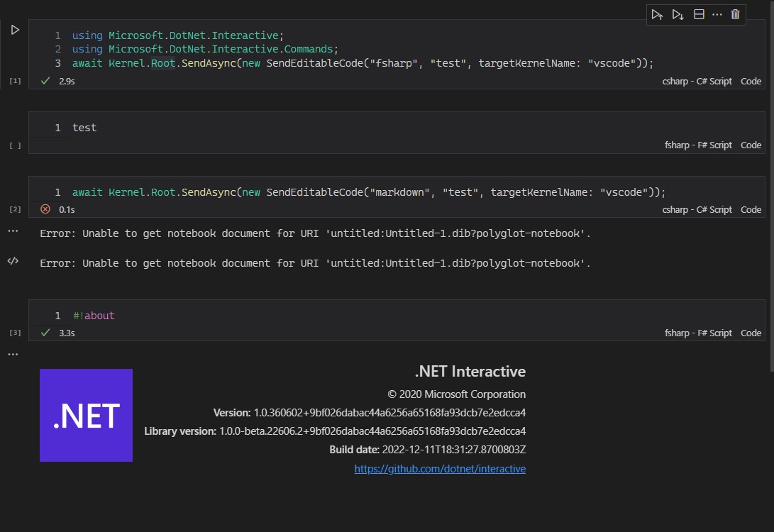The height and width of the screenshot is (532, 774).
Task: Open the kernel picker on the markdown SendEditableCode cell
Action: 697,209
